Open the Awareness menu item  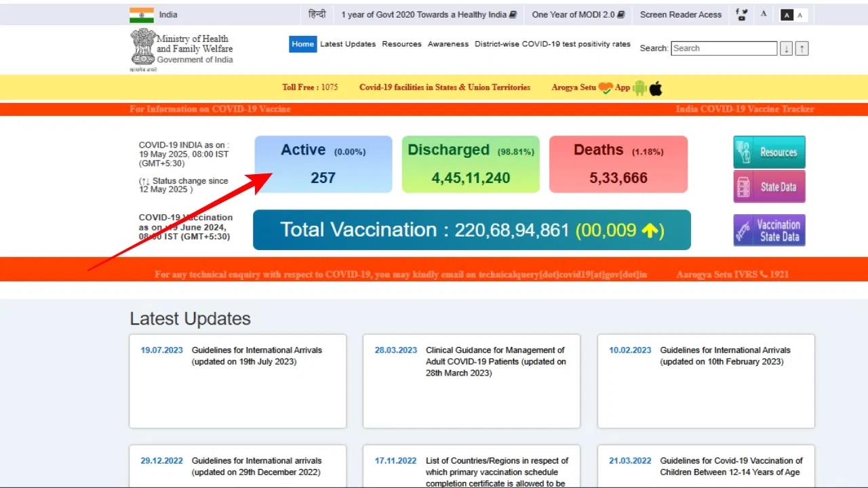point(448,44)
